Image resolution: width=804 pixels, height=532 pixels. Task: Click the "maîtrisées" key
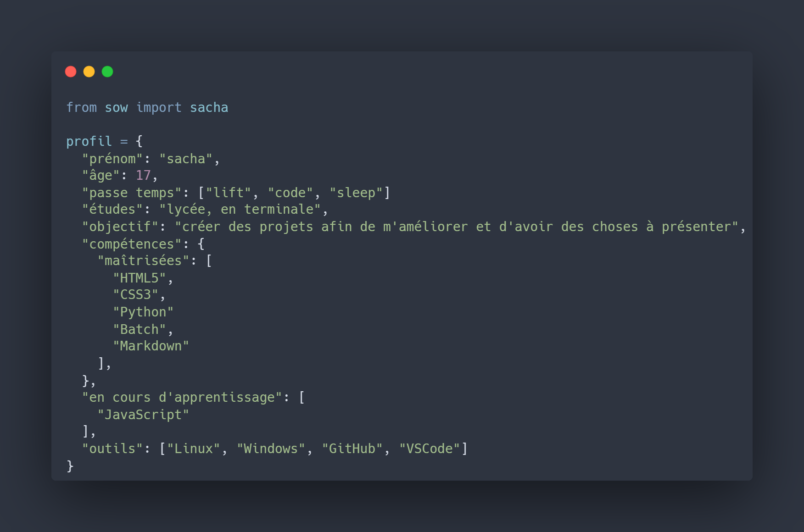[x=143, y=260]
